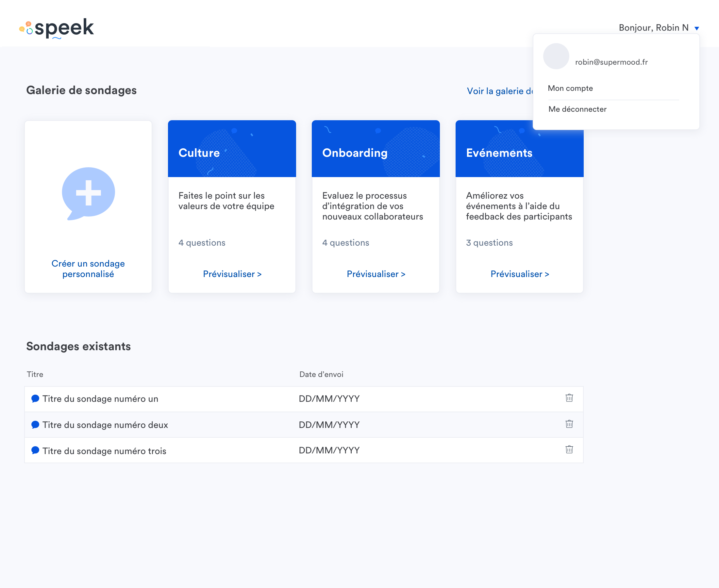Click the bubble icon beside sondage numéro deux
The height and width of the screenshot is (588, 719).
click(35, 424)
